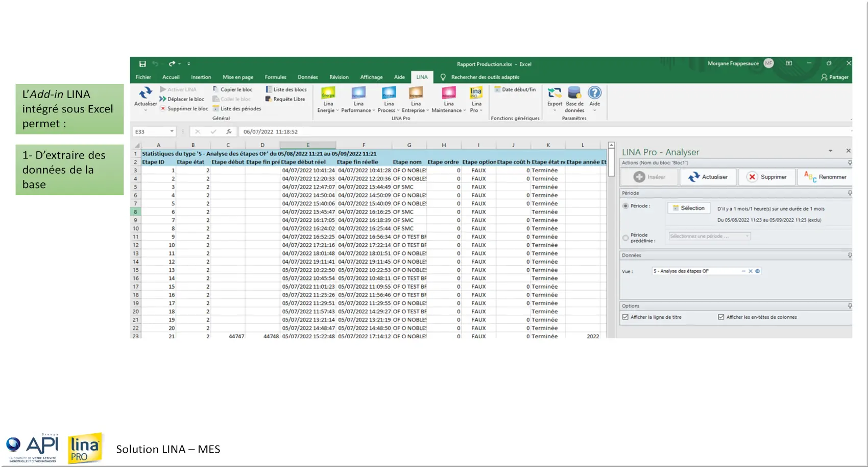
Task: Pin the Données section
Action: point(850,255)
